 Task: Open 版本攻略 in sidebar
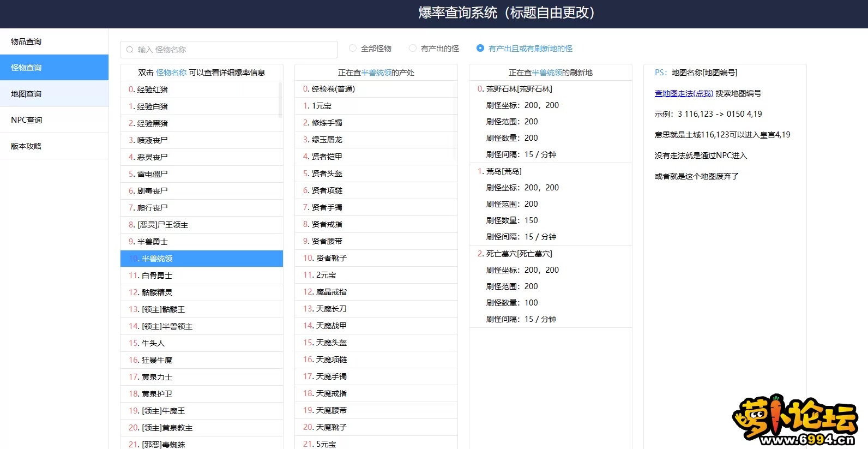point(54,146)
